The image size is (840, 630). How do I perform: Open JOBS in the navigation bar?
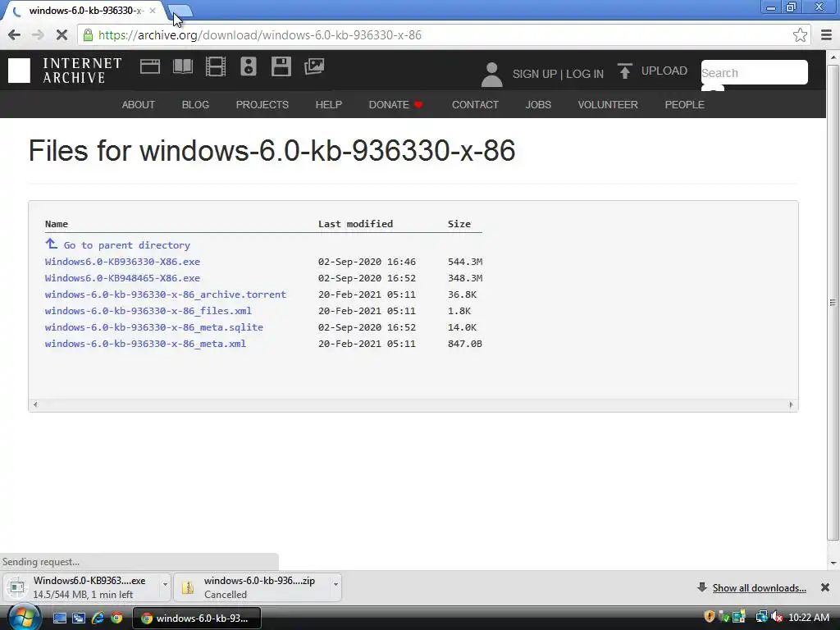point(538,104)
